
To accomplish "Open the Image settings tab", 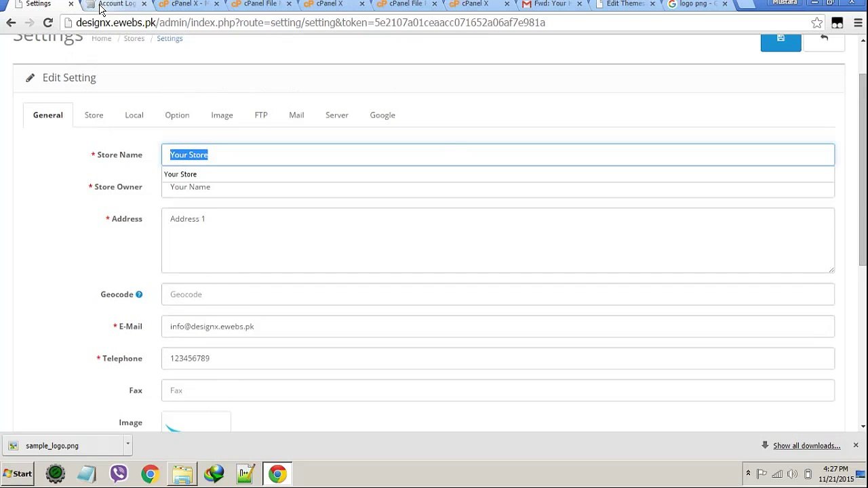I will click(x=222, y=115).
